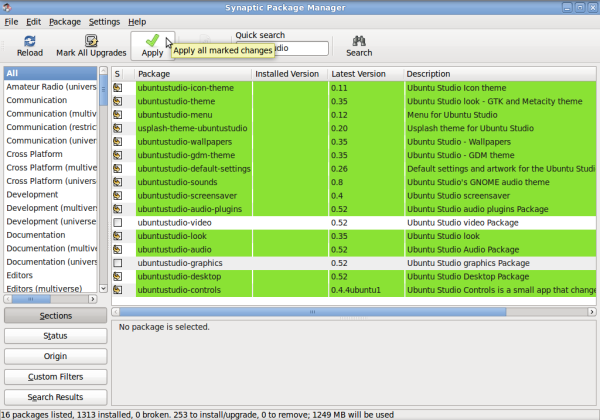Click status icon for ubuntustudio-gdm-theme
Screen dimensions: 600x420
tap(118, 155)
